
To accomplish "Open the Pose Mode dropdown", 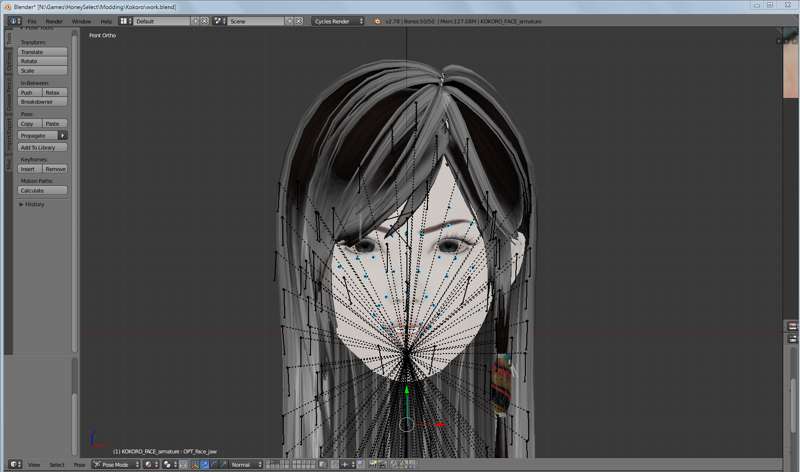I will click(x=116, y=464).
